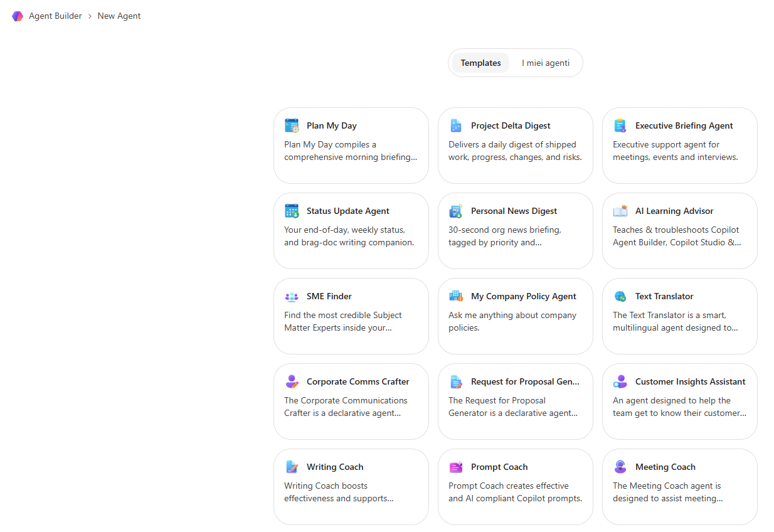Click the Customer Insights Assistant person icon
Screen dimensions: 774x532
(620, 381)
